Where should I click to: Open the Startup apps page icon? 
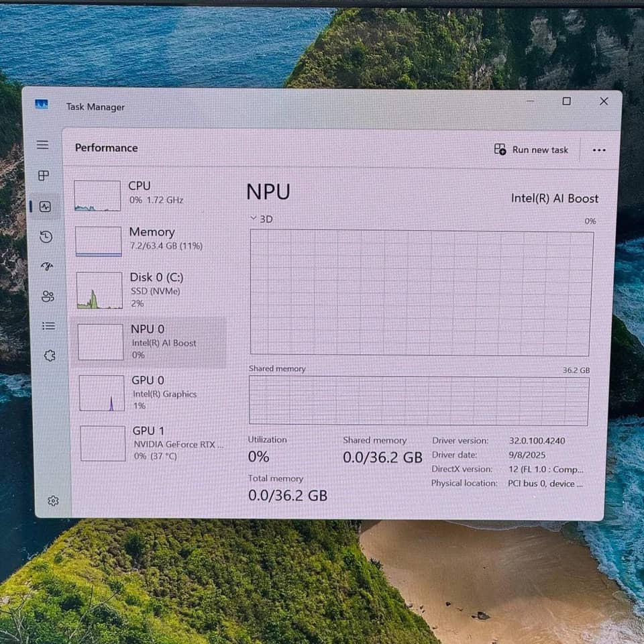pyautogui.click(x=47, y=266)
